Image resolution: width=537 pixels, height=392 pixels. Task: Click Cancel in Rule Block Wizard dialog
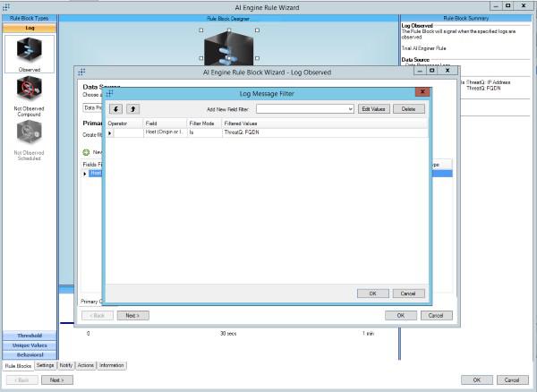point(437,315)
